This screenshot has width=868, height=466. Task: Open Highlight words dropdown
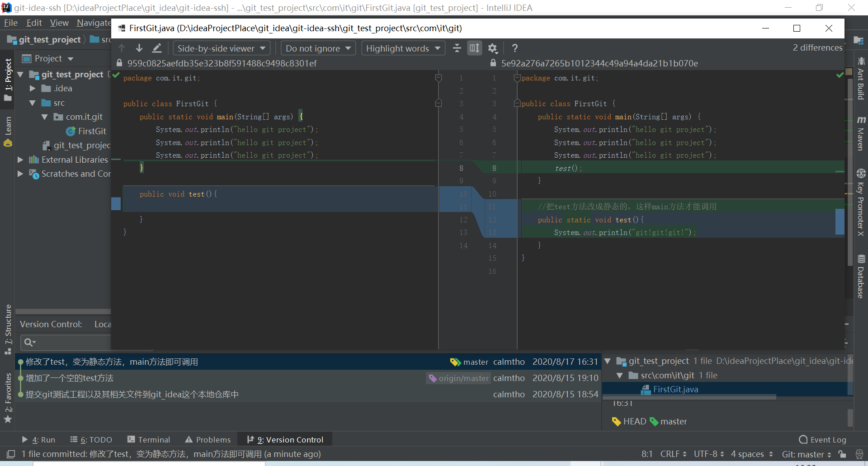tap(403, 48)
